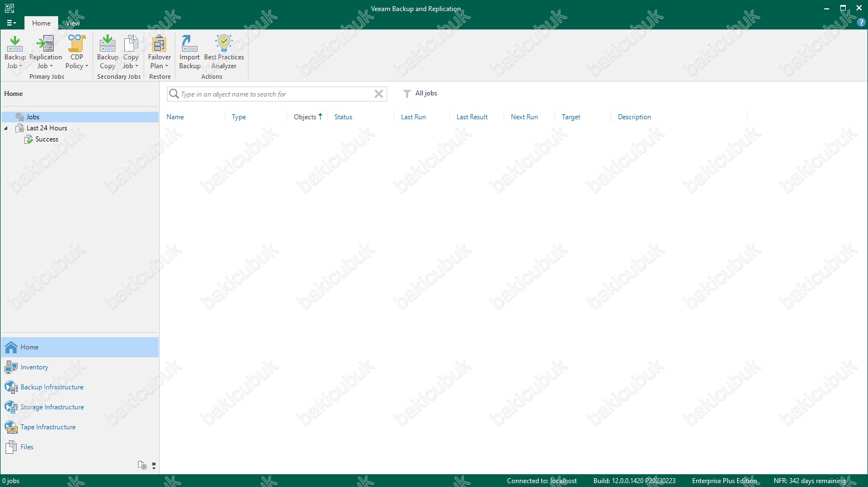Click the Backup Infrastructure icon
The height and width of the screenshot is (487, 868).
(x=11, y=387)
